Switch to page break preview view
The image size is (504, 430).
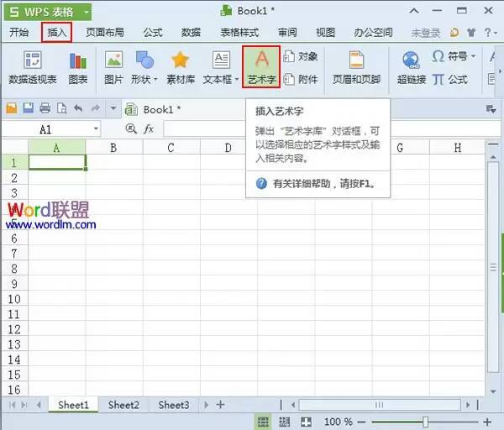pos(285,422)
